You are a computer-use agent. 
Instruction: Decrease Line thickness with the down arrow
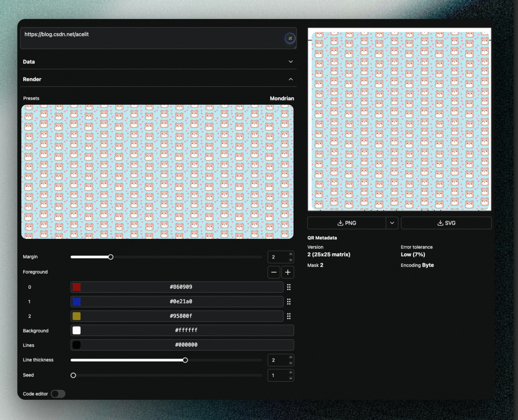pyautogui.click(x=291, y=363)
